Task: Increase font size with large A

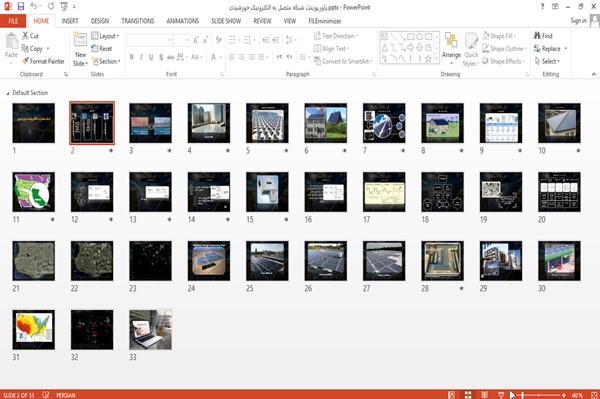Action: pos(196,40)
